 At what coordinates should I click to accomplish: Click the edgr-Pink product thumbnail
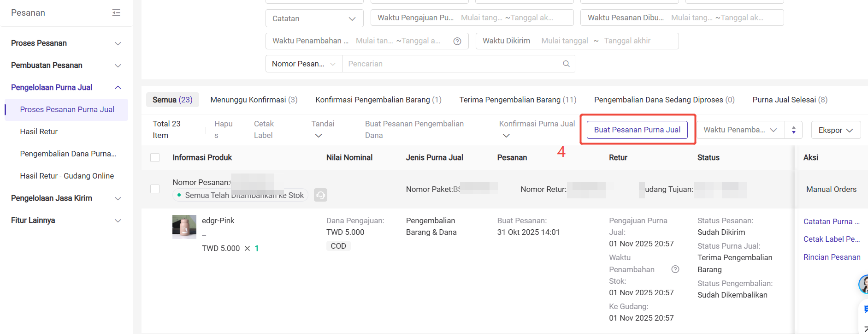[x=184, y=227]
